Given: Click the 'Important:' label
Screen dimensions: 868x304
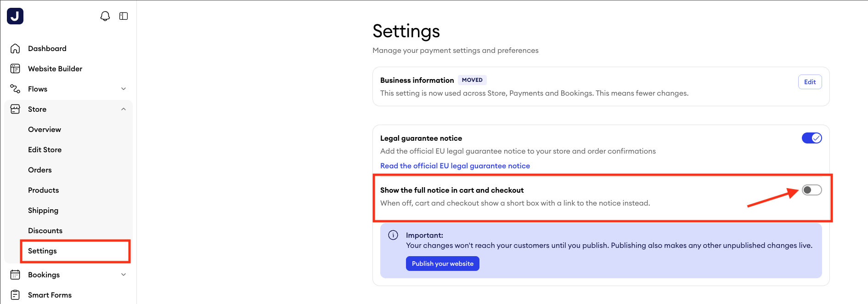Looking at the screenshot, I should [424, 235].
